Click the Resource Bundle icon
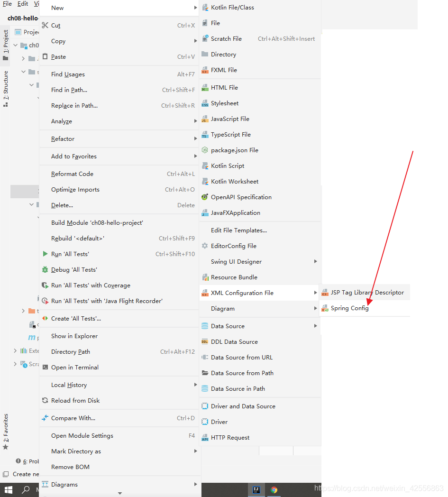448x497 pixels. 205,277
